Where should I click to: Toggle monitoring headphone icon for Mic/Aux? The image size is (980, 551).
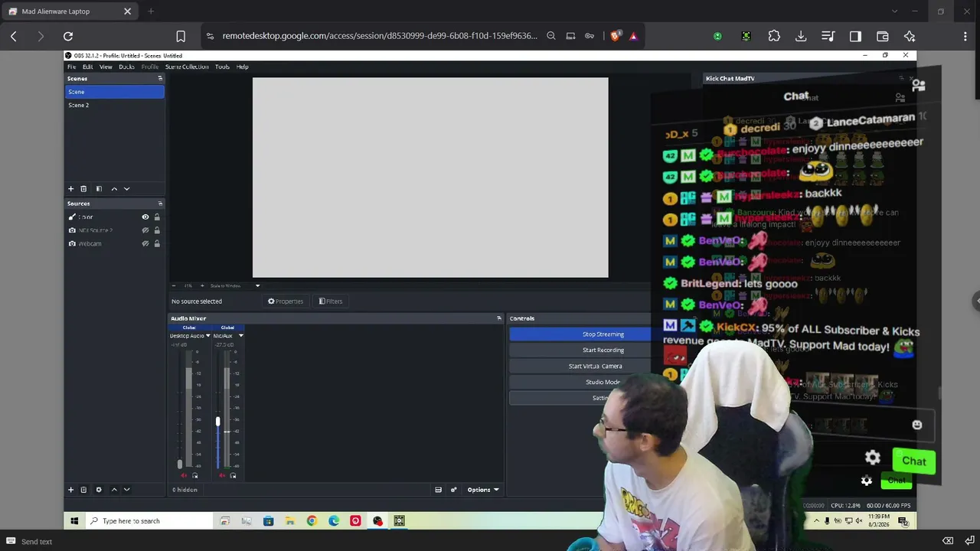coord(233,475)
